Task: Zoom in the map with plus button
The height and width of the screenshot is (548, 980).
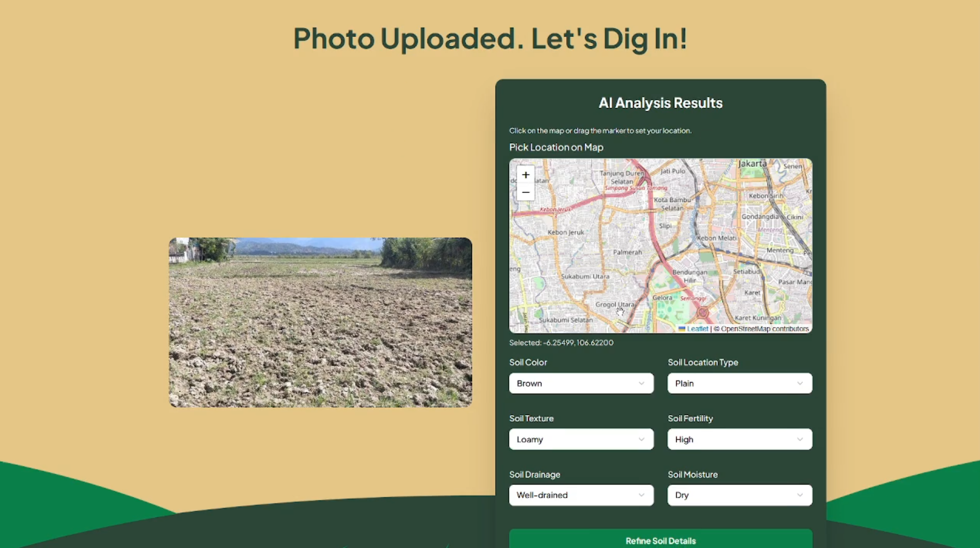Action: pos(525,175)
